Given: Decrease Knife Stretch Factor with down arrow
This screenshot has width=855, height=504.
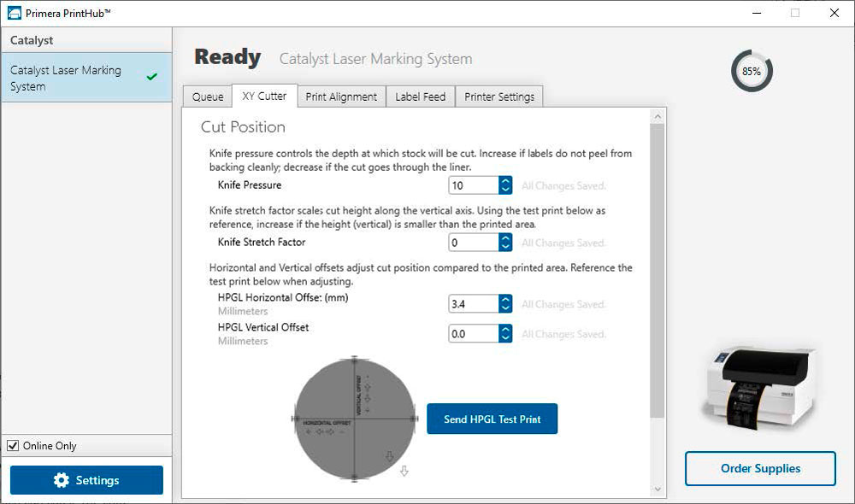Looking at the screenshot, I should coord(505,247).
